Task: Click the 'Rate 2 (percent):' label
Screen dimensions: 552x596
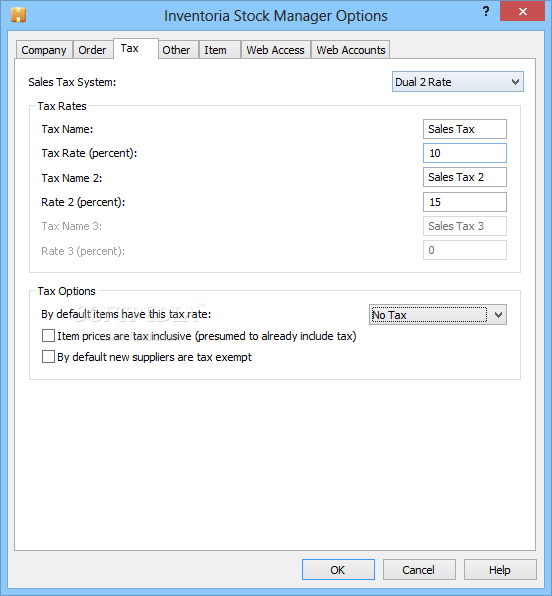Action: [83, 202]
